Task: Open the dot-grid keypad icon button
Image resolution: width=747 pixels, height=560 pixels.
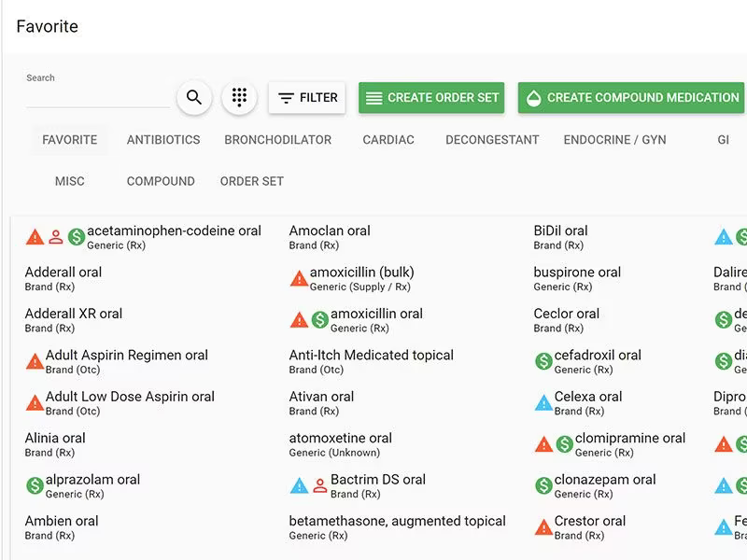Action: 239,97
